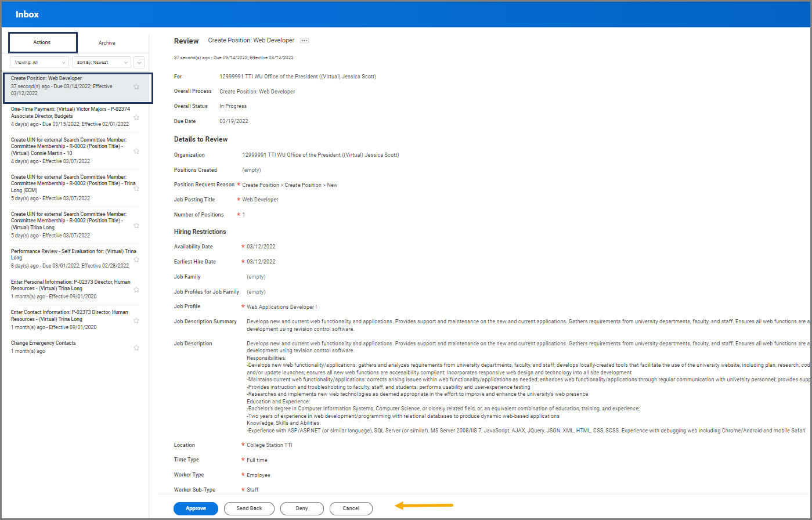Screen dimensions: 812x520
Task: Star the Trina Long (ECM) UIN item
Action: pos(136,188)
